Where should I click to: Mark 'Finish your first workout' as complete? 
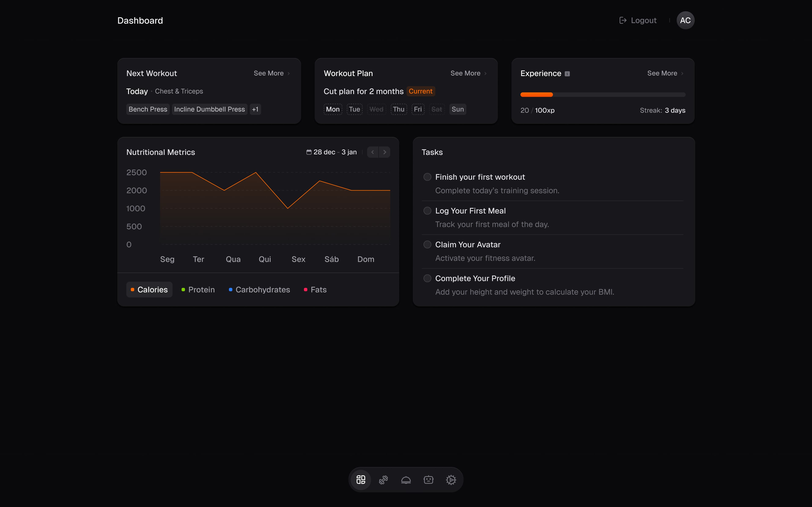(427, 177)
